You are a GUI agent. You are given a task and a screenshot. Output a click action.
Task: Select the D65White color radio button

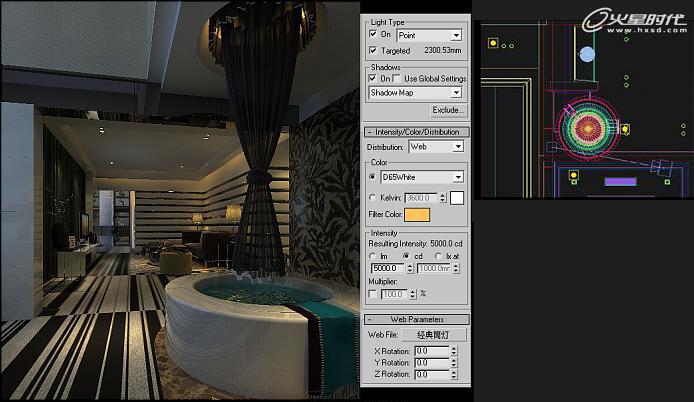point(372,177)
